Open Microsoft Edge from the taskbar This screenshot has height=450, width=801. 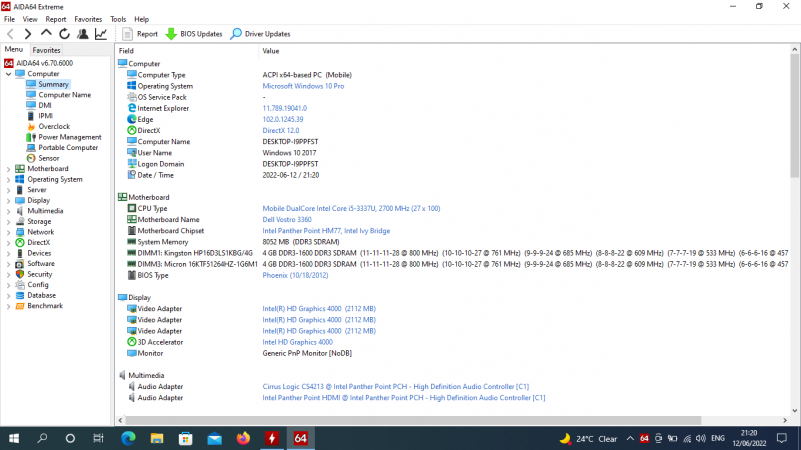point(128,438)
